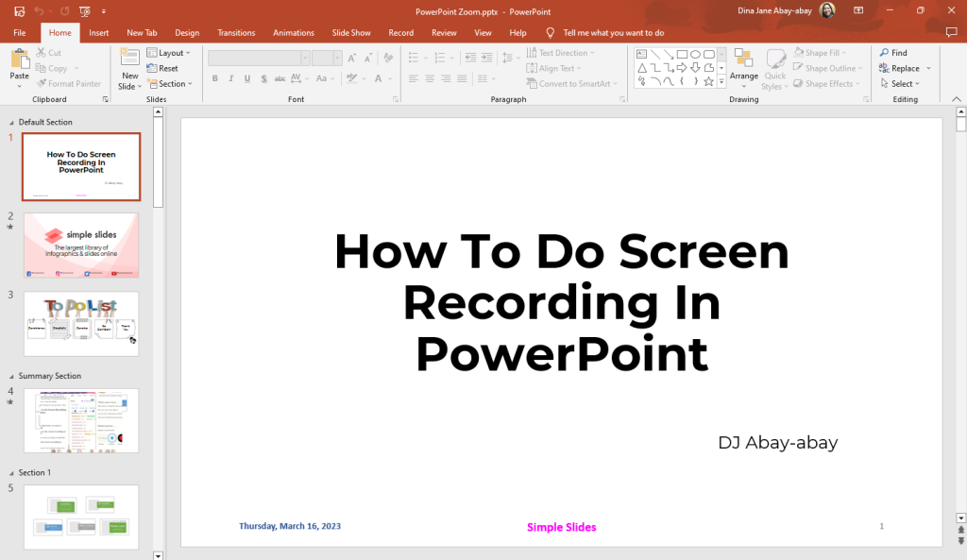Click the Reset slide button
Viewport: 967px width, 560px height.
click(162, 68)
